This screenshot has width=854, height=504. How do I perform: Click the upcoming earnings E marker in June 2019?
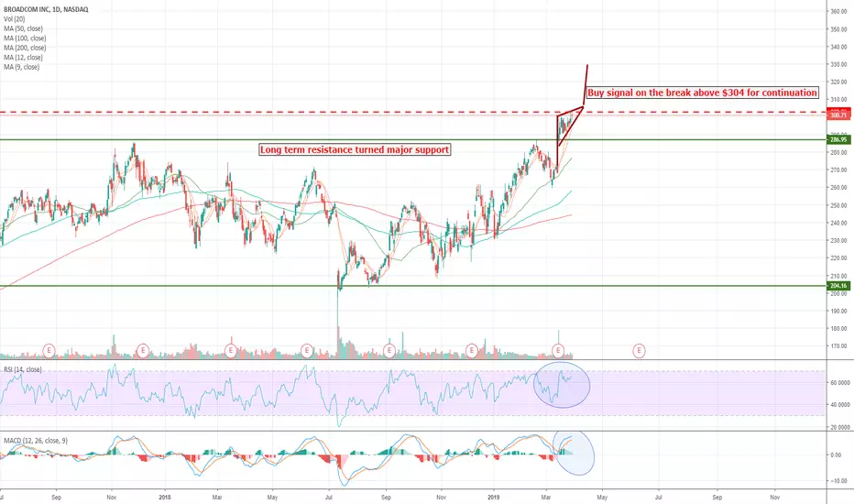[x=639, y=350]
